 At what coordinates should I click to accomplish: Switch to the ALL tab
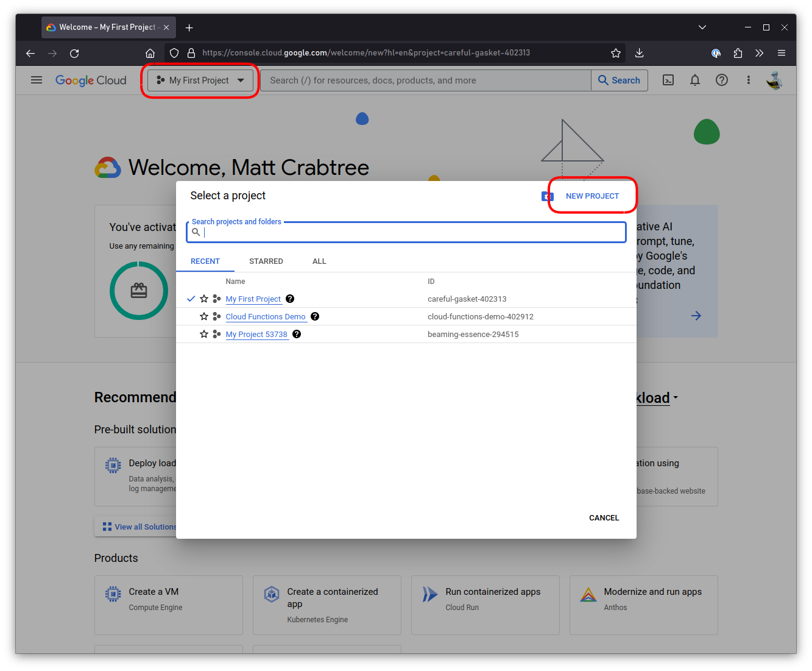319,261
